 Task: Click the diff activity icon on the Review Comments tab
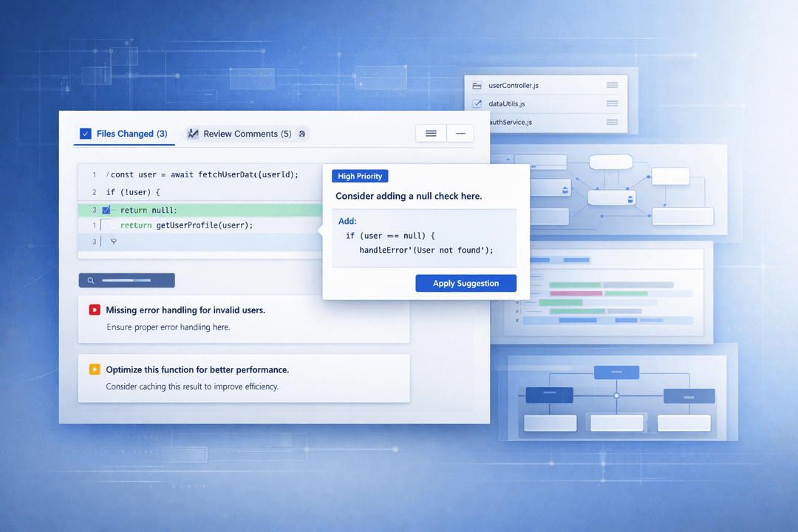[x=193, y=133]
